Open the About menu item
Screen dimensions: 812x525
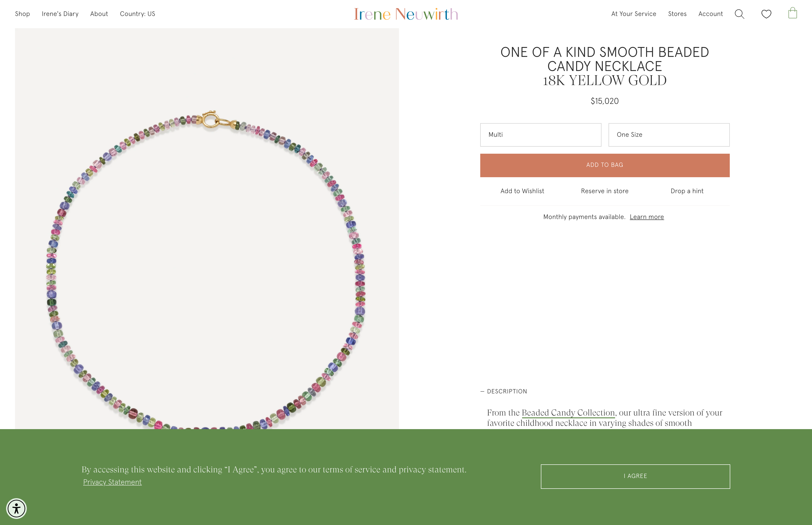tap(99, 14)
